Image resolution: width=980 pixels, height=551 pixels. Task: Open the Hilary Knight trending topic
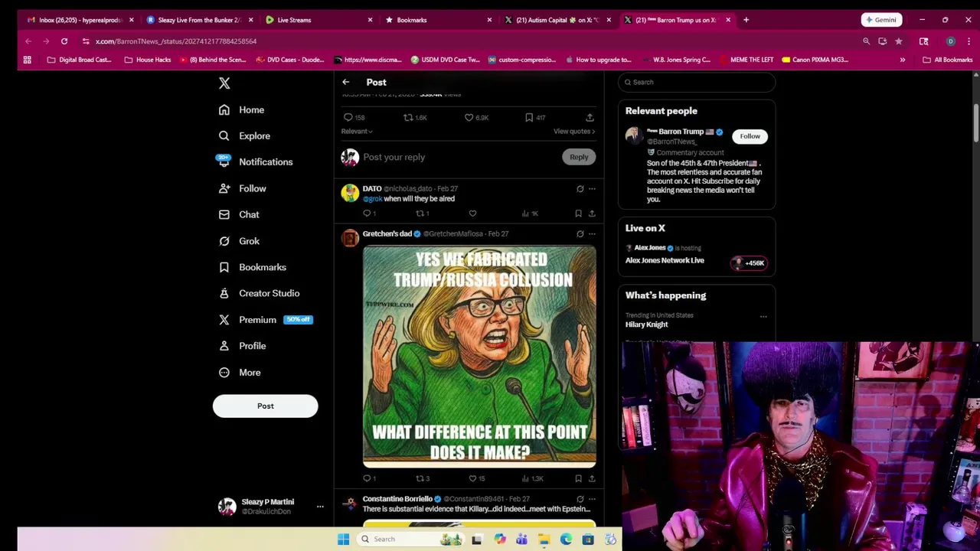coord(647,324)
